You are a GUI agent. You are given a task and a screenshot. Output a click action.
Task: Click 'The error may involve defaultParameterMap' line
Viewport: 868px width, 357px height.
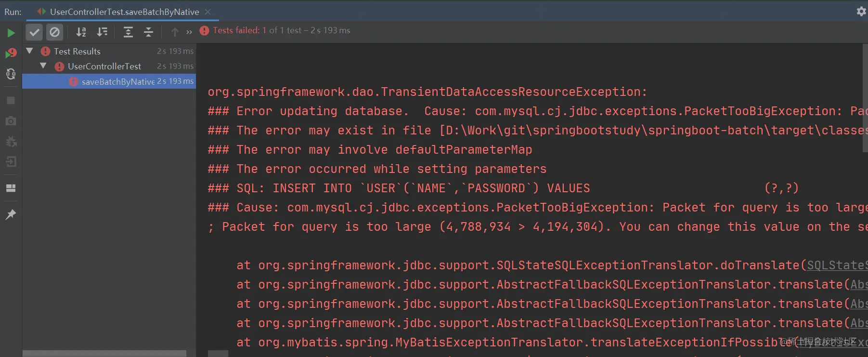point(370,149)
